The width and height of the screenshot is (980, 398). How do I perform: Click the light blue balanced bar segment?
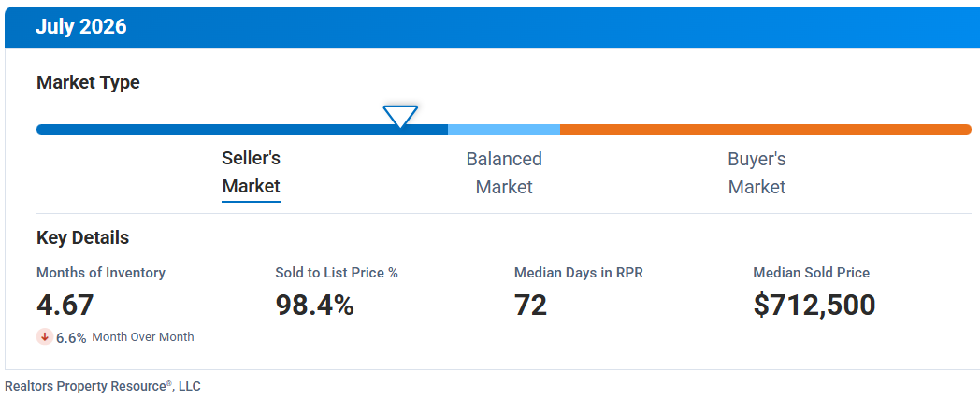click(x=504, y=129)
